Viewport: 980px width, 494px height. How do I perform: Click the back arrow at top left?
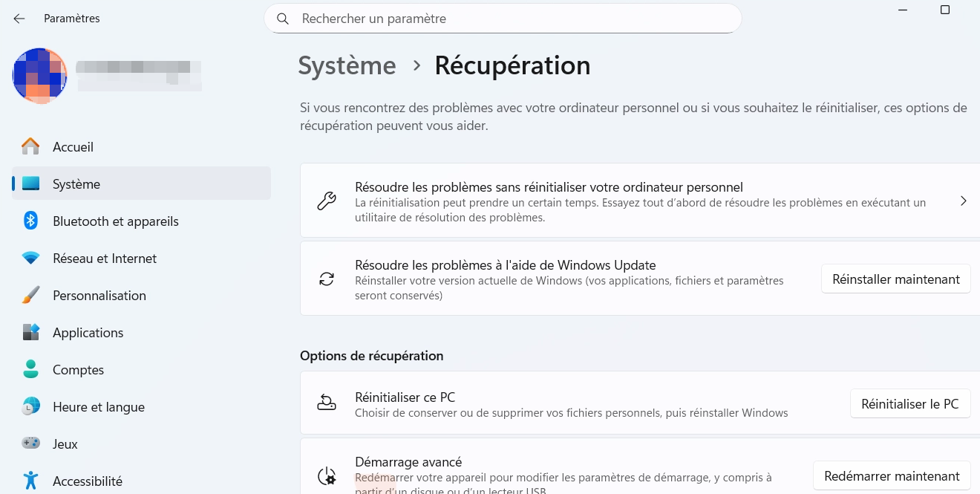pyautogui.click(x=19, y=18)
